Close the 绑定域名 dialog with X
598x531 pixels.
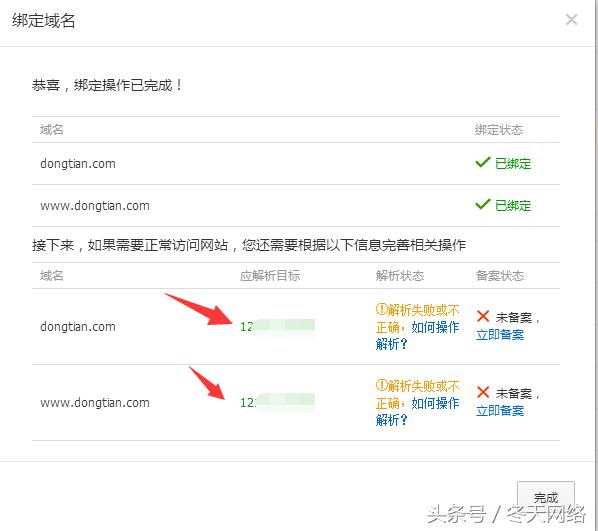tap(571, 19)
